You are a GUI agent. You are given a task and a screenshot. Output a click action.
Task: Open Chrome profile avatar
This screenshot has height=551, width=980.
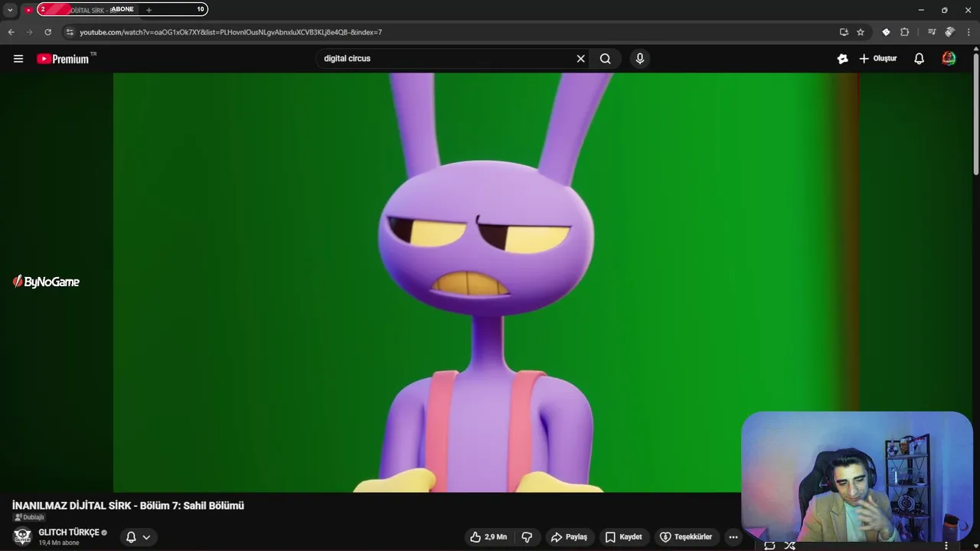(x=949, y=32)
